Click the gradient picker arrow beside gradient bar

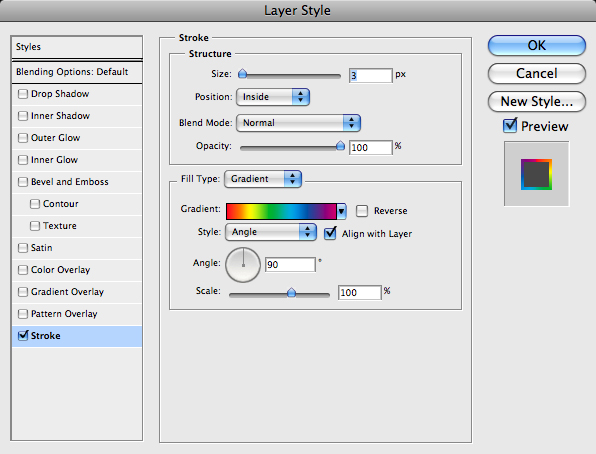pyautogui.click(x=341, y=211)
